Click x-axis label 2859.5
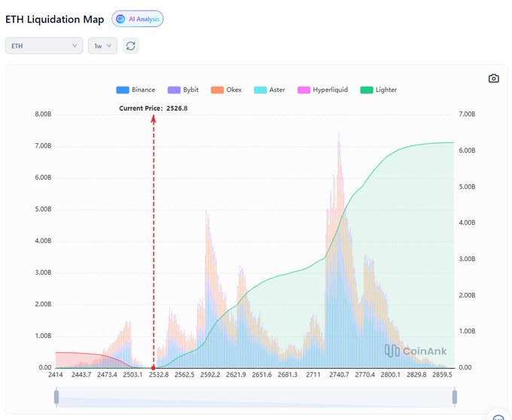512x420 pixels. pos(442,375)
